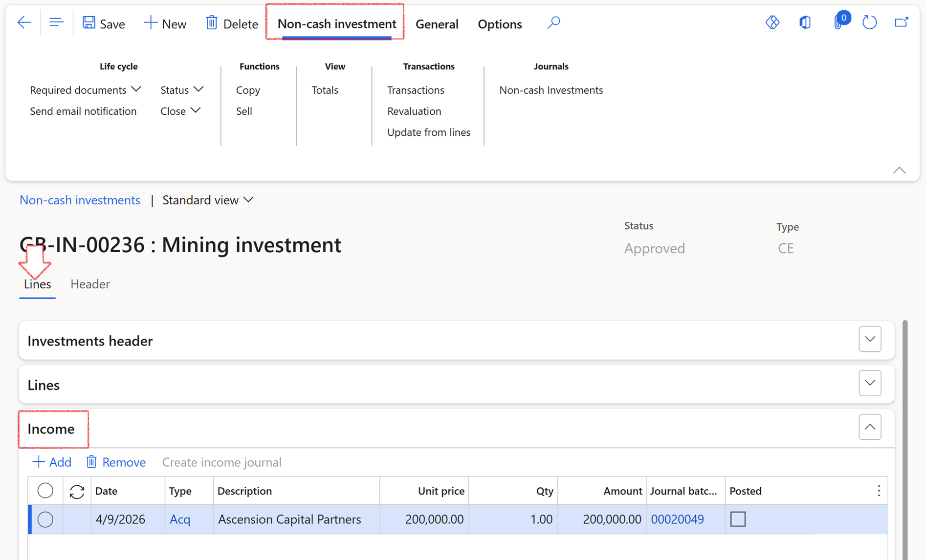Open the navigation list lines icon
Viewport: 926px width, 560px height.
coord(56,22)
